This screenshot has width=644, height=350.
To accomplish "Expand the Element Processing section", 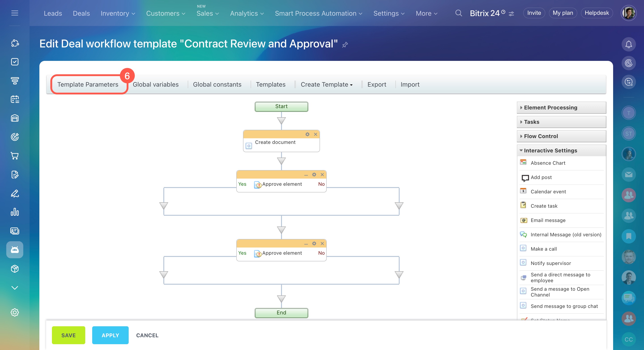I will click(550, 107).
